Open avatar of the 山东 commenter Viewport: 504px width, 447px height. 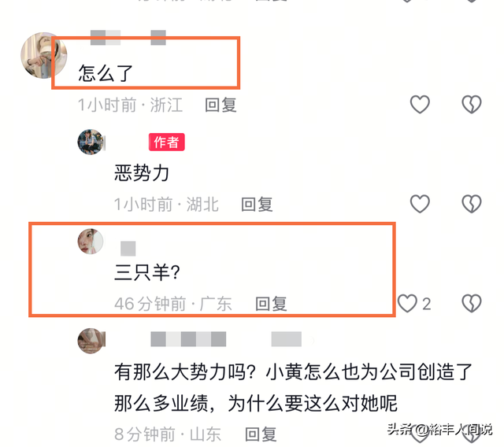point(91,341)
